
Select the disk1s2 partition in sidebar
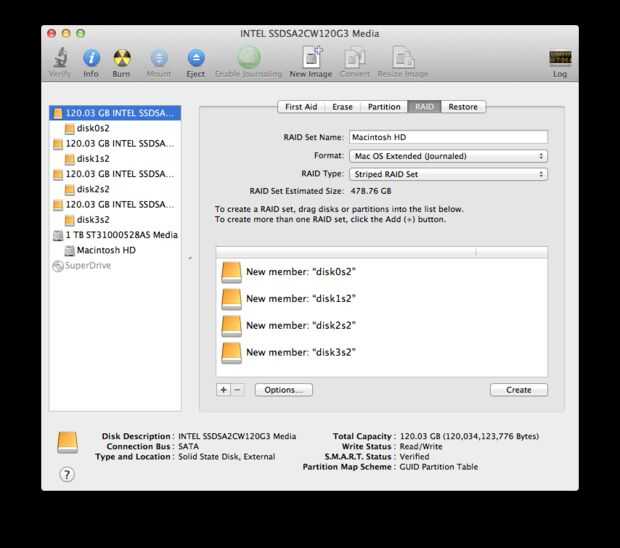point(115,159)
